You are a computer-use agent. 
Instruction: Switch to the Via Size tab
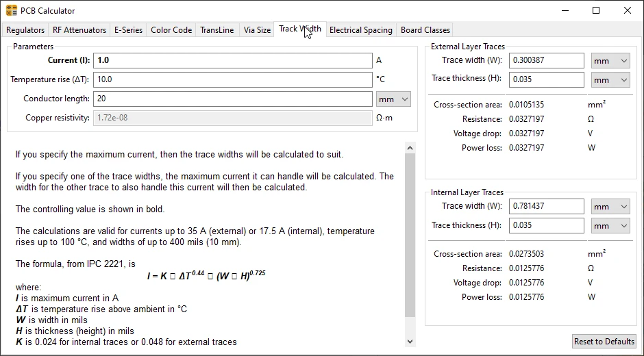[x=257, y=30]
